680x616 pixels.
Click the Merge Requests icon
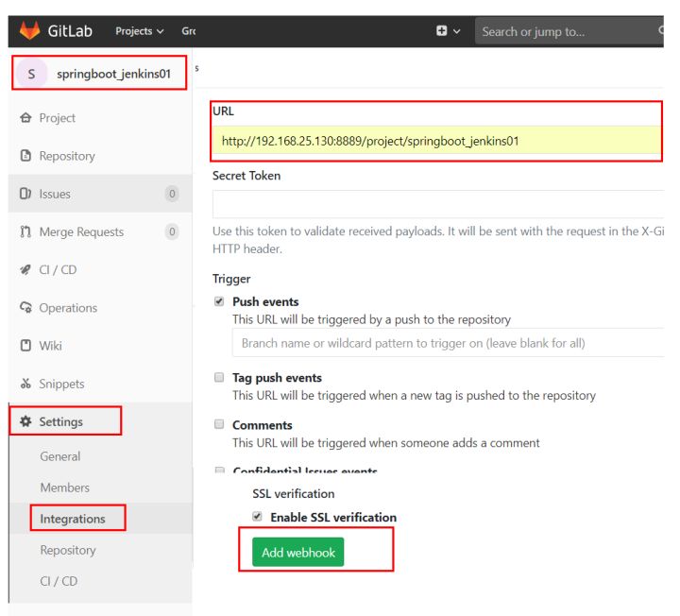coord(25,231)
